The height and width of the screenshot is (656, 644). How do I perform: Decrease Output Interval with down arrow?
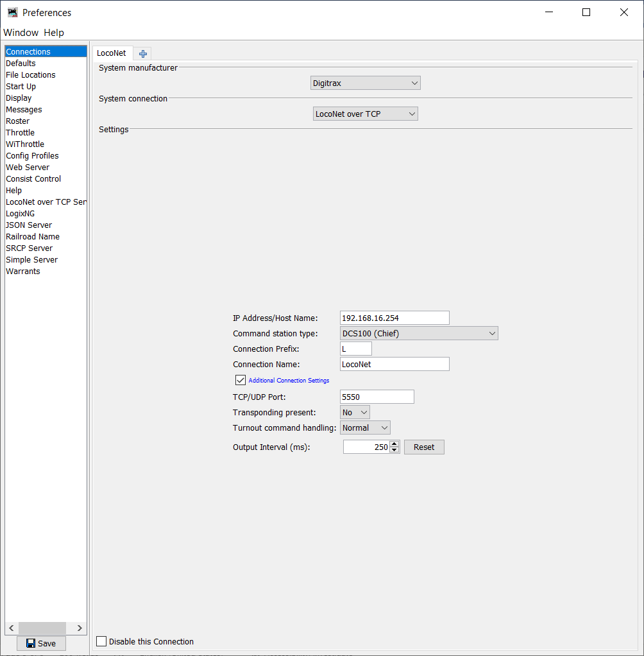[394, 450]
